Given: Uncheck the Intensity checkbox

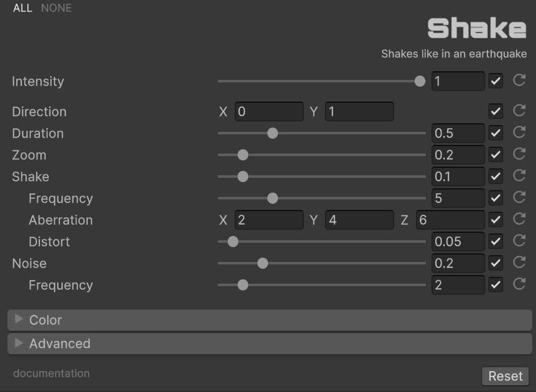Looking at the screenshot, I should pyautogui.click(x=495, y=81).
